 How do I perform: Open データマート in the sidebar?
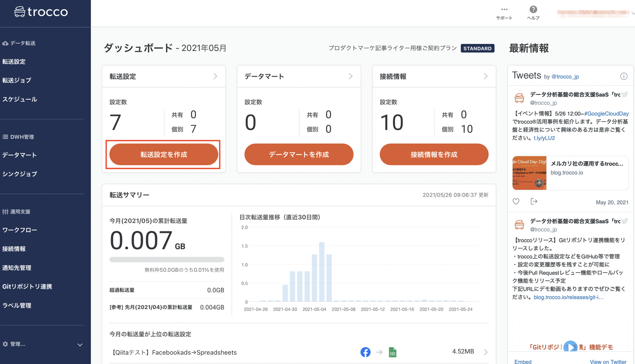[20, 155]
